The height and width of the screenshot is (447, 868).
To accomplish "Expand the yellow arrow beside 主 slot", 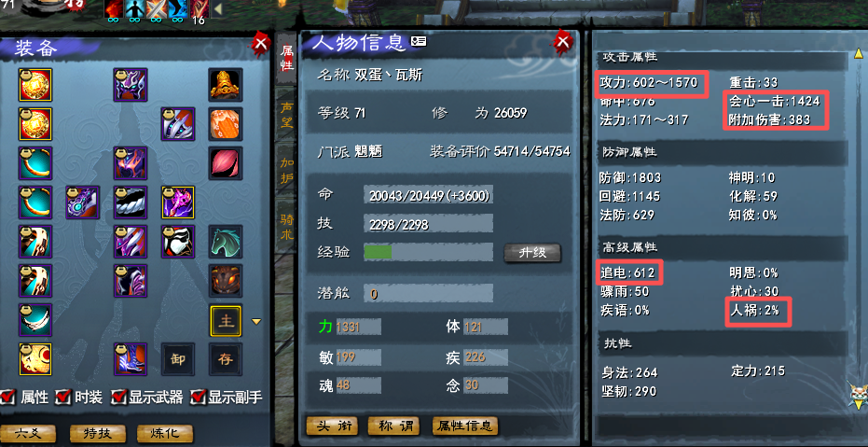I will pos(256,321).
